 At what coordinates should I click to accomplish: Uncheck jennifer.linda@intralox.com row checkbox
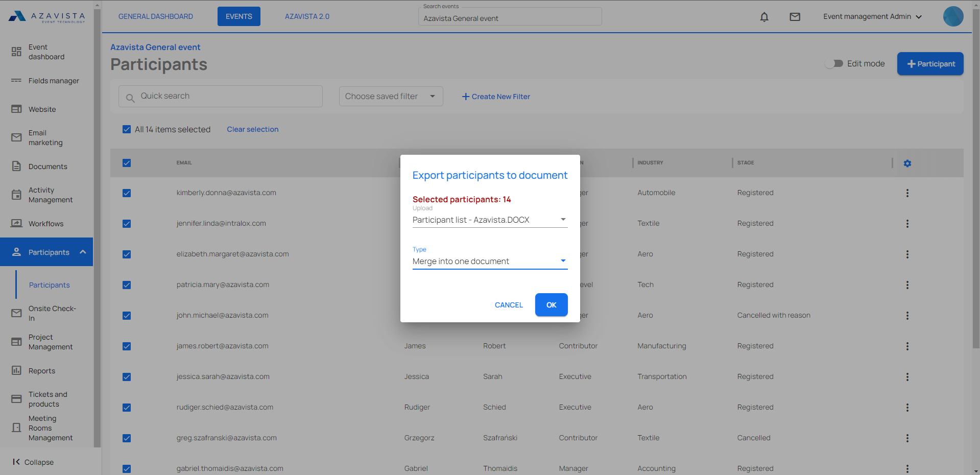click(x=127, y=224)
